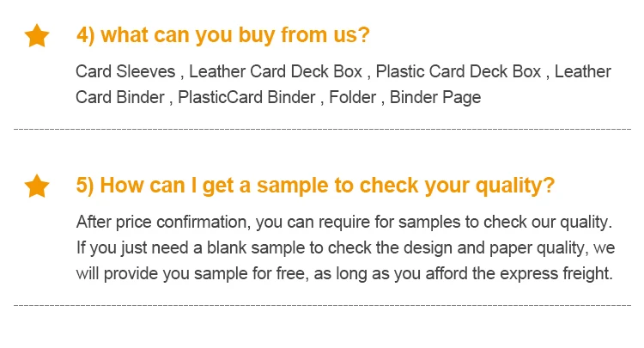Image resolution: width=644 pixels, height=348 pixels.
Task: Click the dashed divider below question 4
Action: (322, 129)
